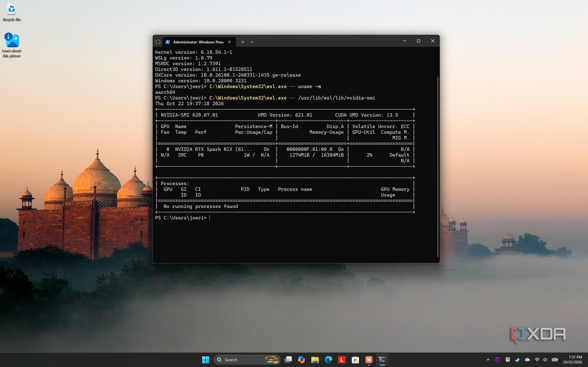Click the shield icon in the terminal title bar
Viewport: 588px width, 367px height.
coord(158,42)
